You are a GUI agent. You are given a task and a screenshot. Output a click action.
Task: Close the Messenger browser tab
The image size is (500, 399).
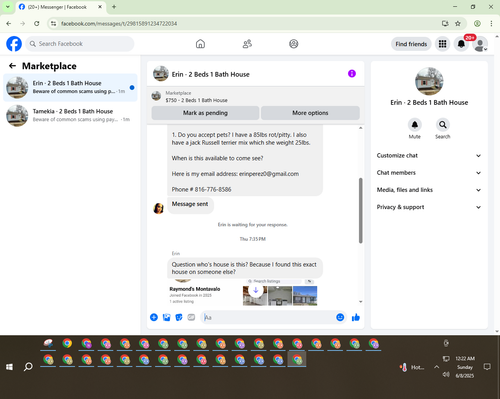[100, 7]
